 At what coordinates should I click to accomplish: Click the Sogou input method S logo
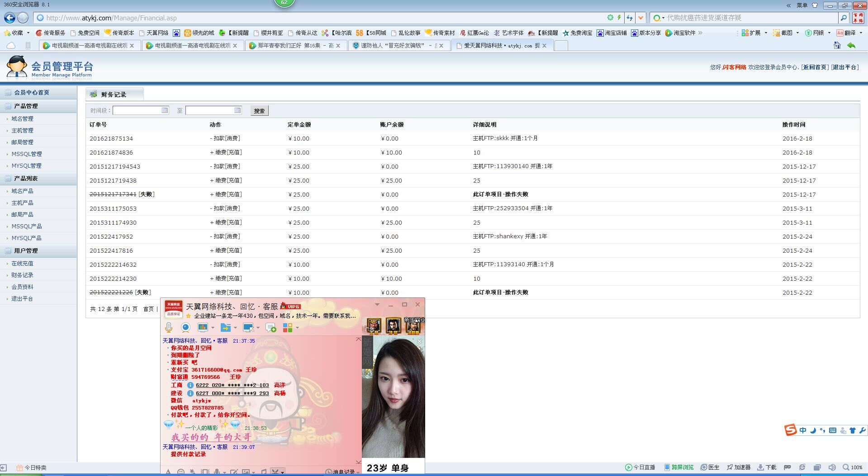point(790,430)
